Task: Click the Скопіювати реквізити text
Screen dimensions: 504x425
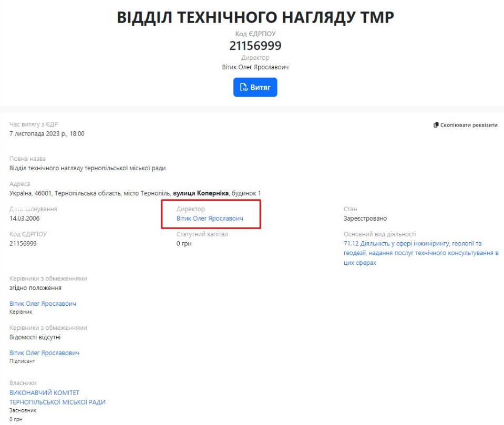Action: coord(469,125)
